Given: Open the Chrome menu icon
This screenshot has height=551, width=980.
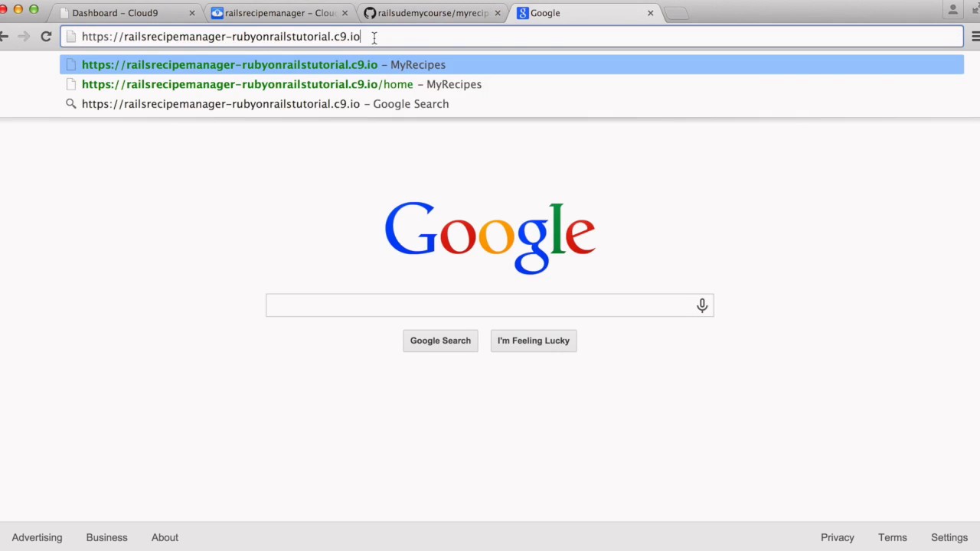Looking at the screenshot, I should click(x=975, y=36).
